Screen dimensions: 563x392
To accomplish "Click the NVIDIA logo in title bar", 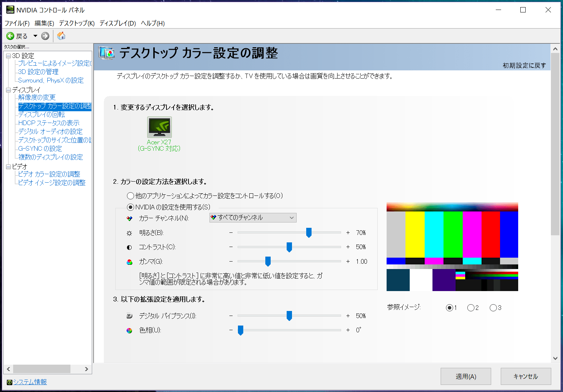I will [x=10, y=10].
